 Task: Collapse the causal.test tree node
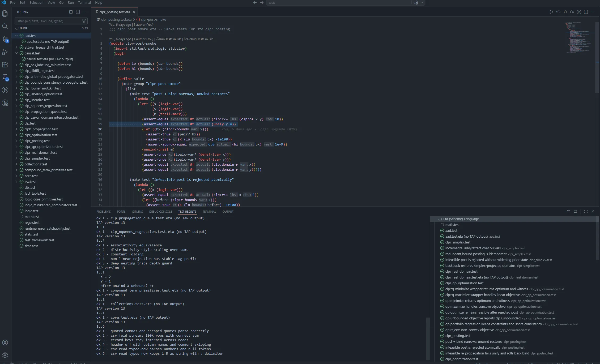coord(16,53)
